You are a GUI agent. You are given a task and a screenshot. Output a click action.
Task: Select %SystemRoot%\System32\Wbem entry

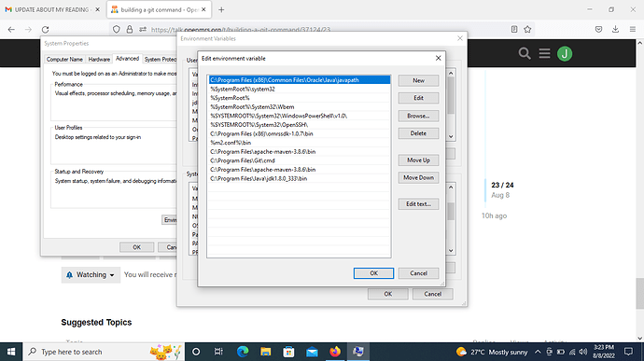[x=300, y=107]
